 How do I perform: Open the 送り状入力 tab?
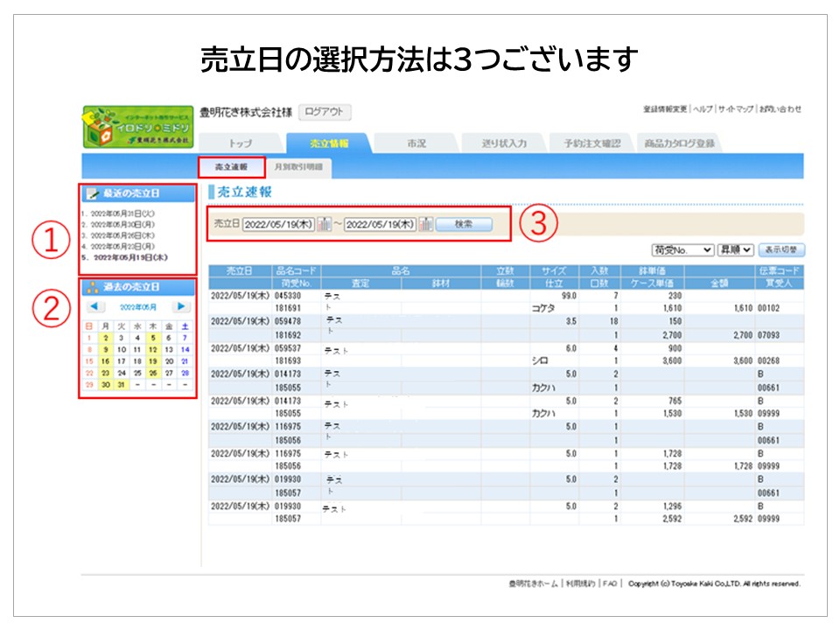pyautogui.click(x=504, y=143)
